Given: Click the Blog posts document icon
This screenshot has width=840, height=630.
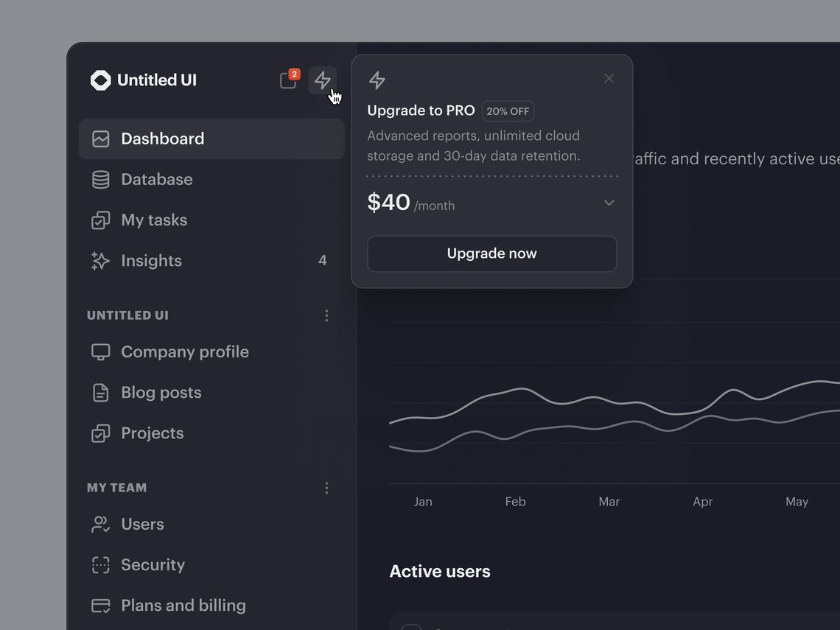Looking at the screenshot, I should [100, 393].
